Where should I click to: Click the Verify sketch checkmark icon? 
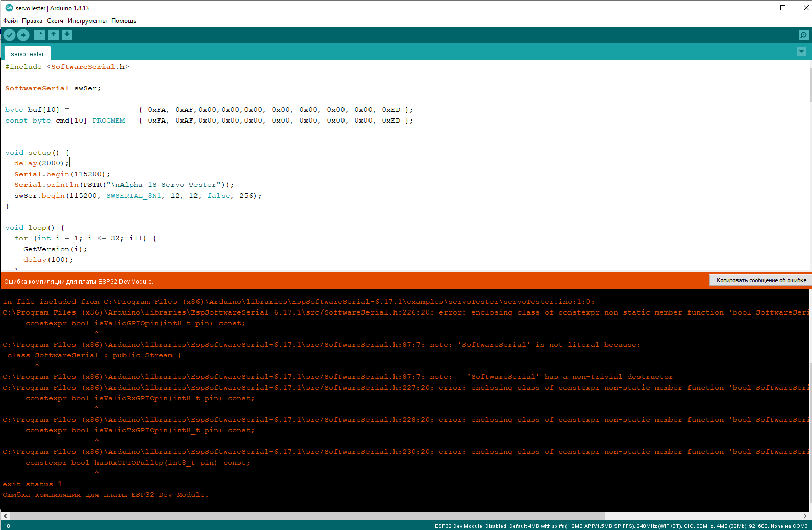coord(9,35)
